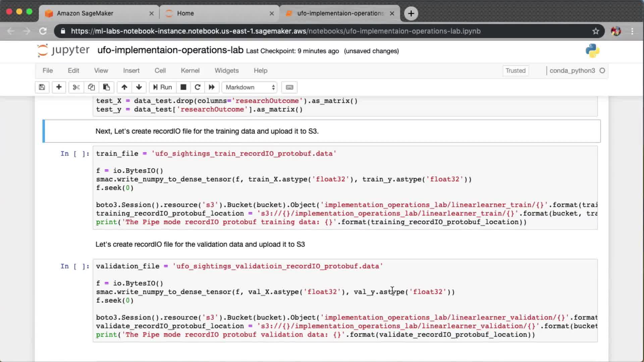
Task: Insert a cell below with the plus icon
Action: tap(59, 87)
